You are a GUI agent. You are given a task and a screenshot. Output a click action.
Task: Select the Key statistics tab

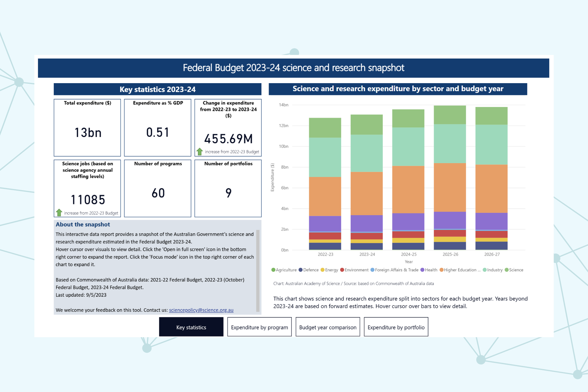(191, 327)
